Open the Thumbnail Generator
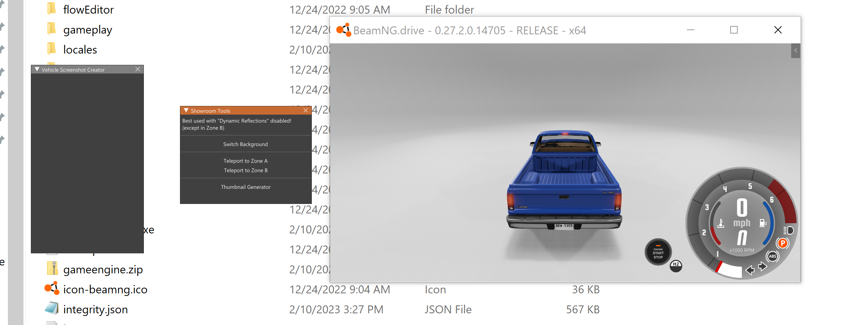 [246, 187]
